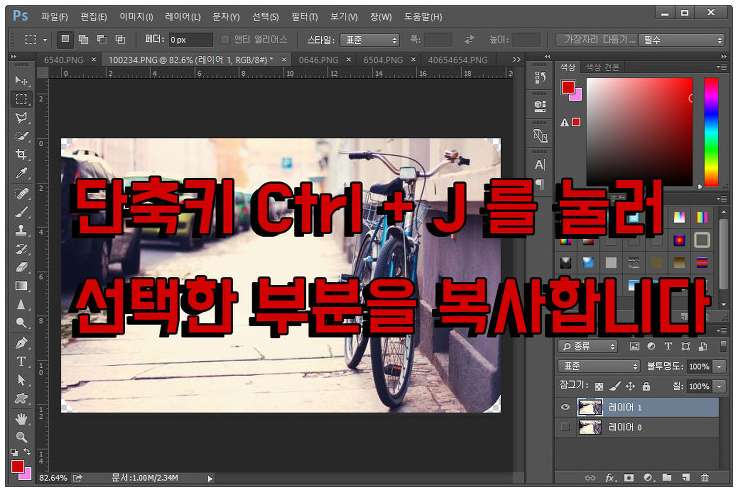Viewport: 740px width, 491px height.
Task: Click the red color picker field
Action: click(639, 132)
